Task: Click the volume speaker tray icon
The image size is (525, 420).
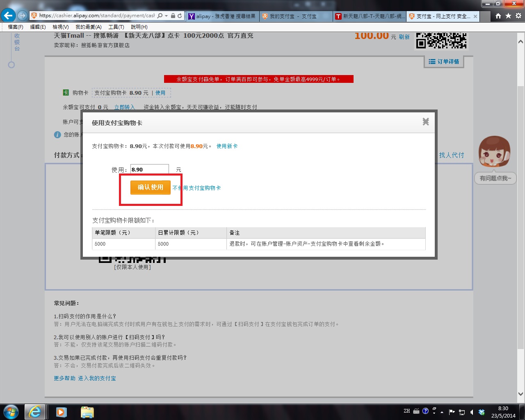Action: (472, 412)
